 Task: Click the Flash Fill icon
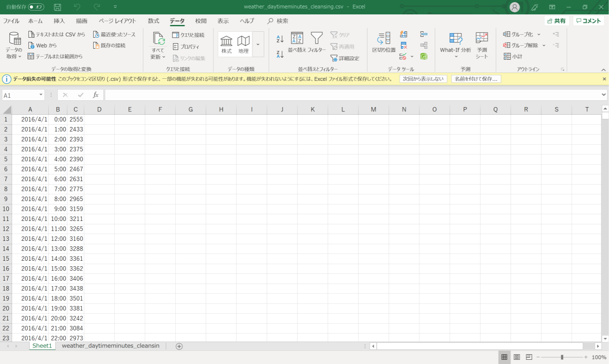point(404,34)
